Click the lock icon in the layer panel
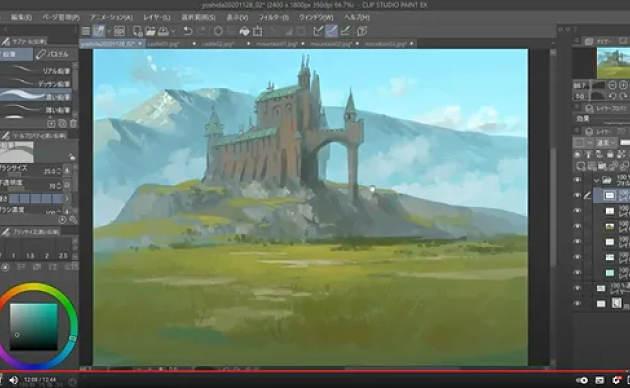The image size is (630, 388). (610, 154)
